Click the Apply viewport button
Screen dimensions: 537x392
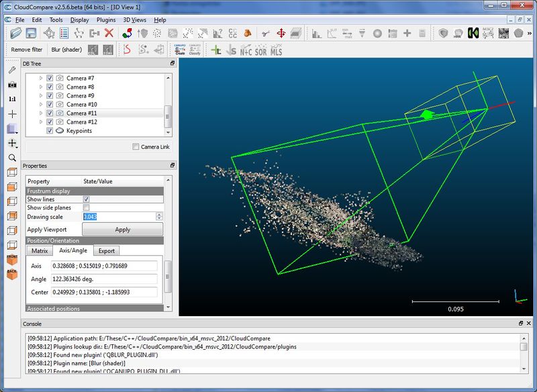point(123,230)
